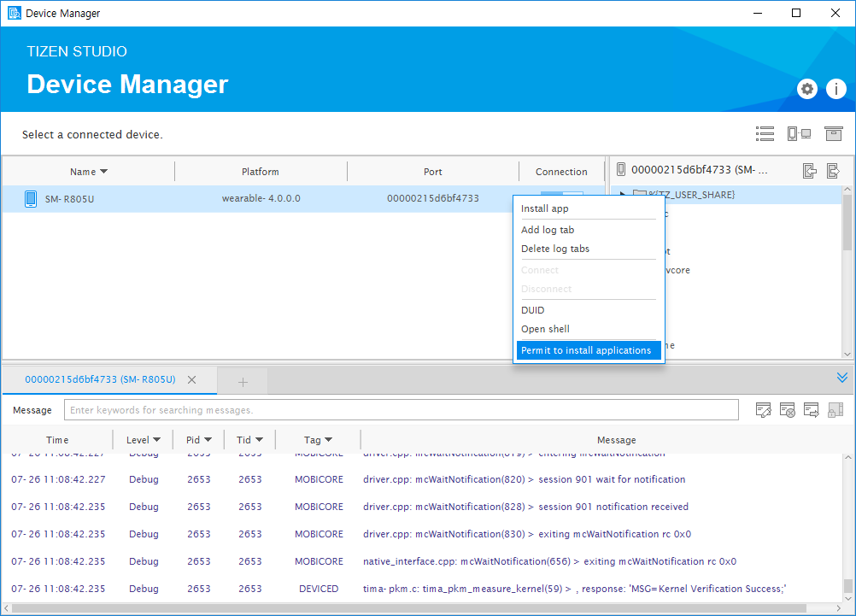Collapse the log panel with double chevron
The height and width of the screenshot is (616, 856).
pos(841,378)
